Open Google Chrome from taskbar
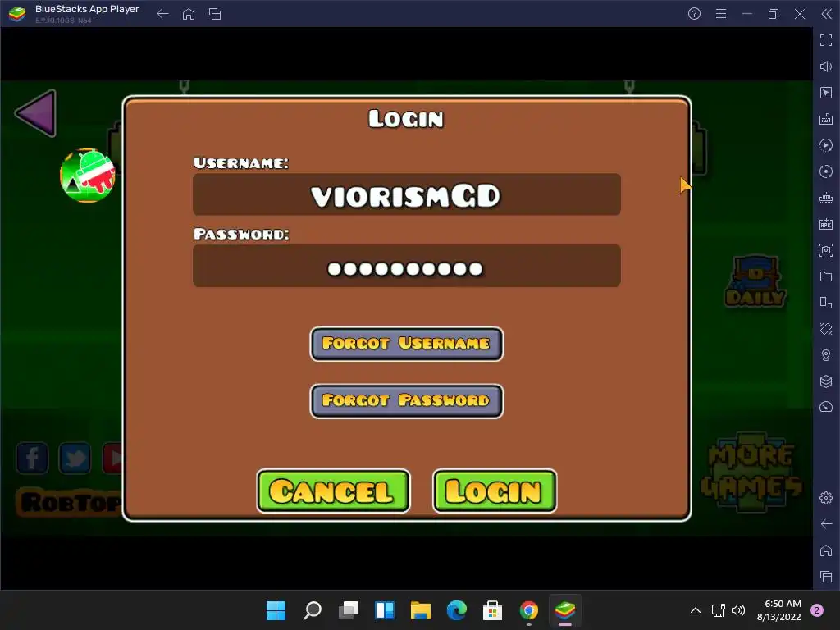Screen dimensions: 840x630 coord(529,610)
